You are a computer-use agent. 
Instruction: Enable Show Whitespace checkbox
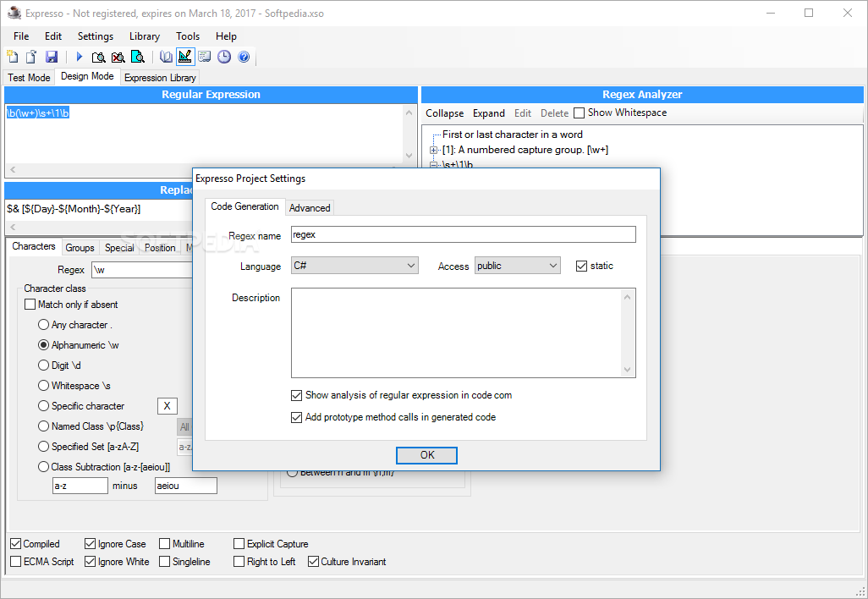click(579, 113)
